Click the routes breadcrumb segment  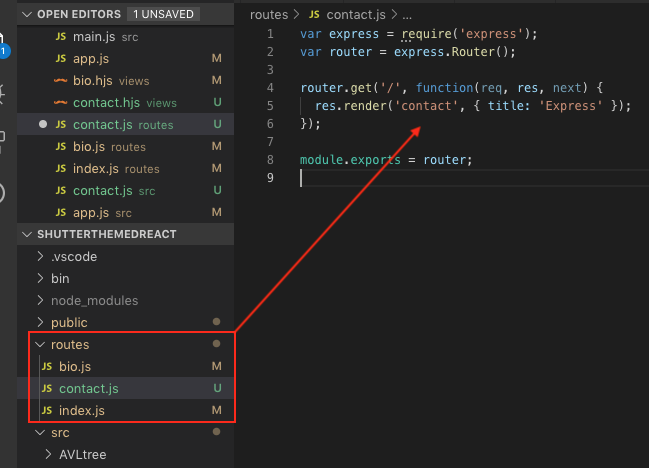[x=268, y=15]
